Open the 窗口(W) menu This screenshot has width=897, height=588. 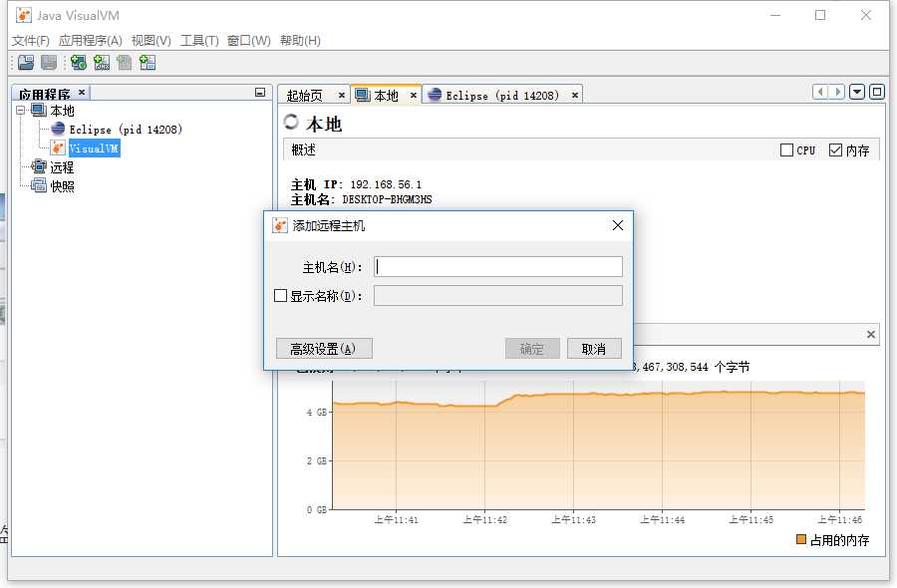pyautogui.click(x=249, y=41)
